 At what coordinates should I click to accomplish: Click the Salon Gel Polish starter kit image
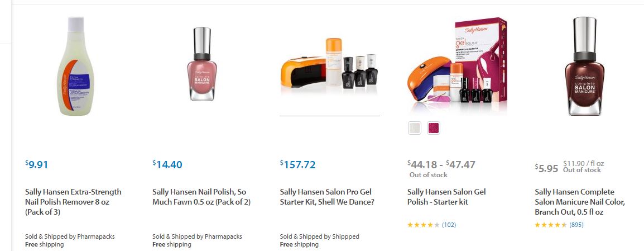coord(458,66)
